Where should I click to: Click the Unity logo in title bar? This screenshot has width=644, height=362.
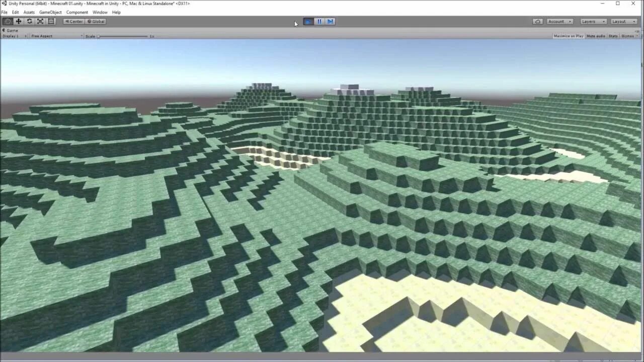4,4
